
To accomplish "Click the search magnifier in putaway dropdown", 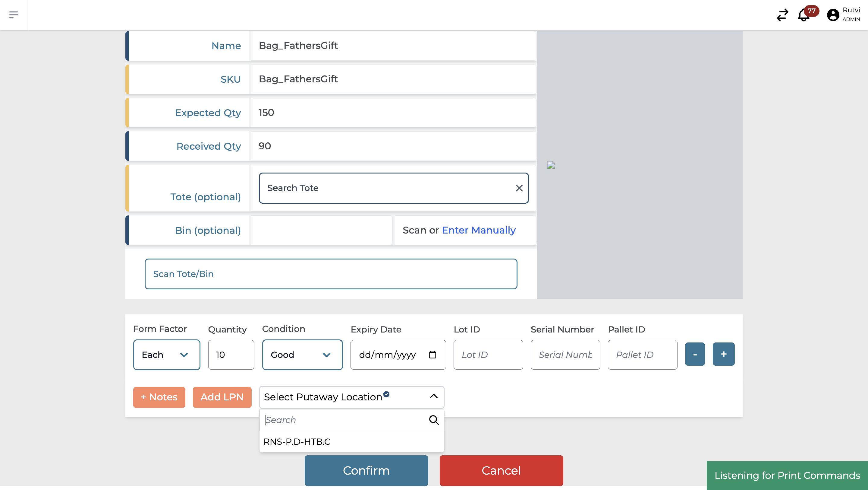I will pyautogui.click(x=433, y=420).
